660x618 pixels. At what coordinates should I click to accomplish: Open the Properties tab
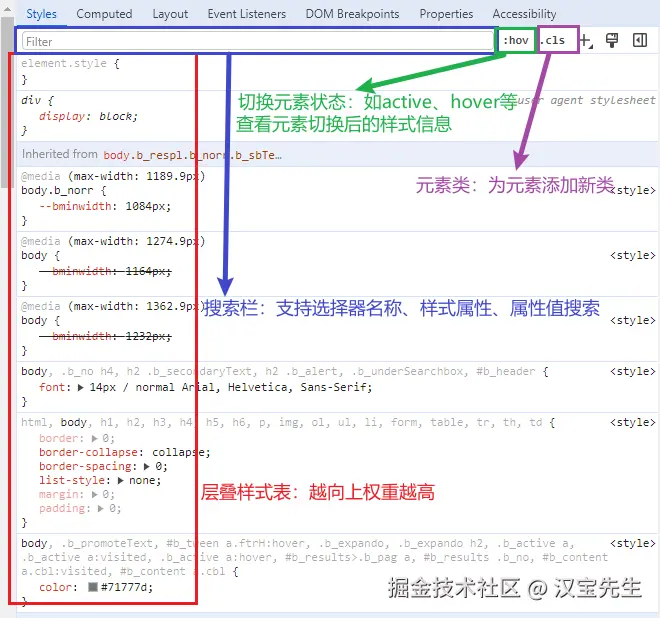coord(446,14)
